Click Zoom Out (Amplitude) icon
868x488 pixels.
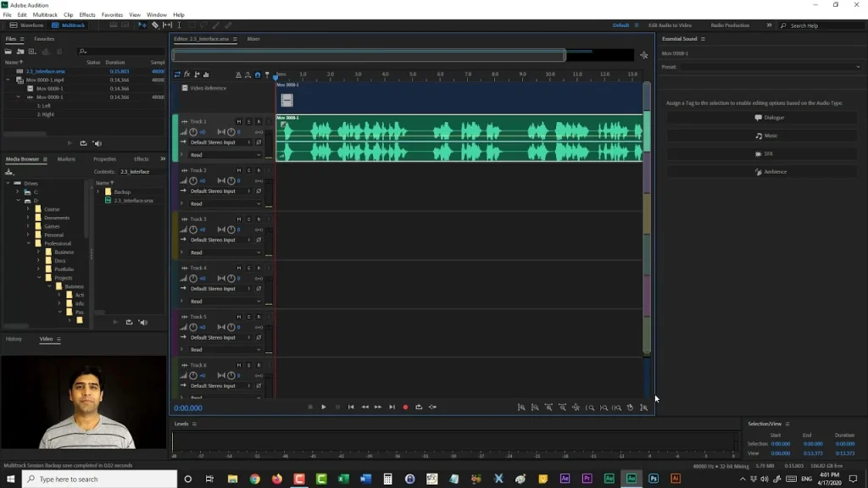click(535, 408)
